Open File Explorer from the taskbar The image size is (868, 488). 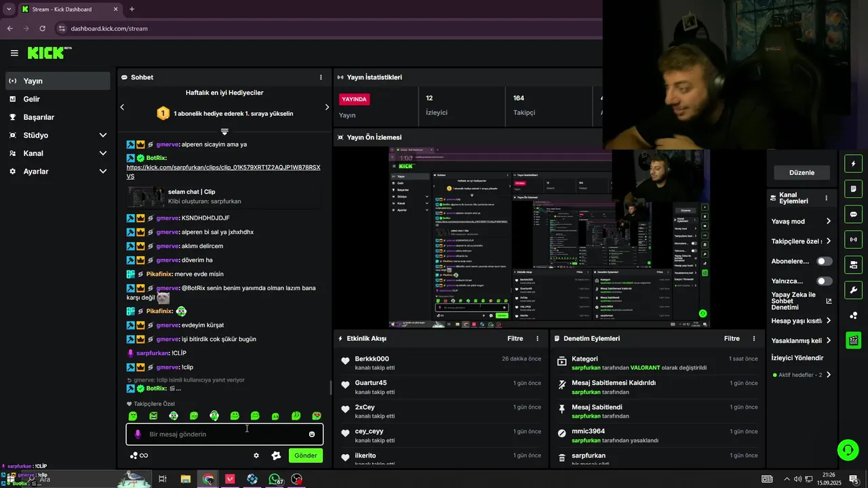(185, 479)
